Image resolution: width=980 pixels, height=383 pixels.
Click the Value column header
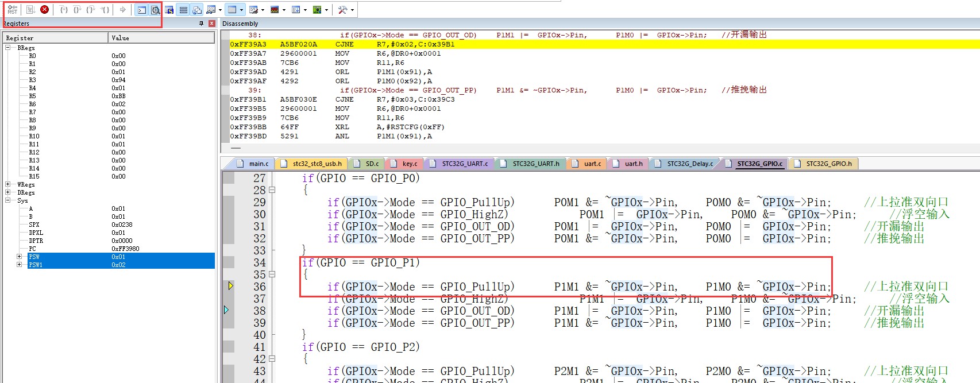pos(161,38)
